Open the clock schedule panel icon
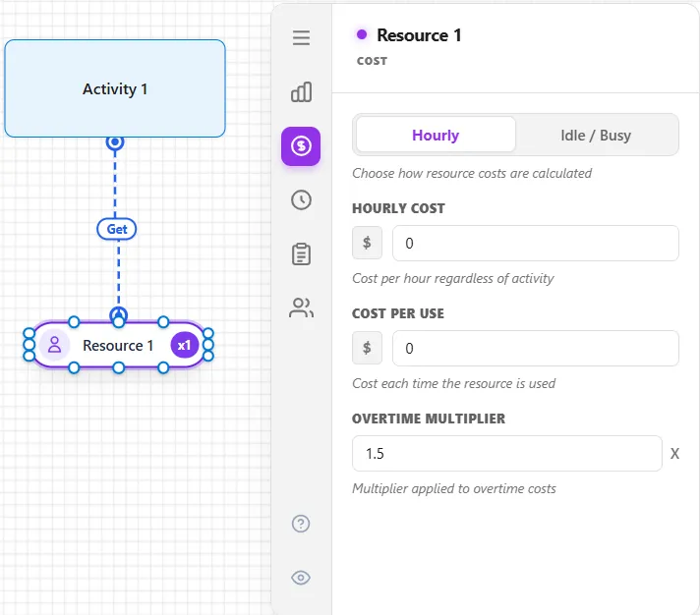This screenshot has height=615, width=700. [x=302, y=199]
